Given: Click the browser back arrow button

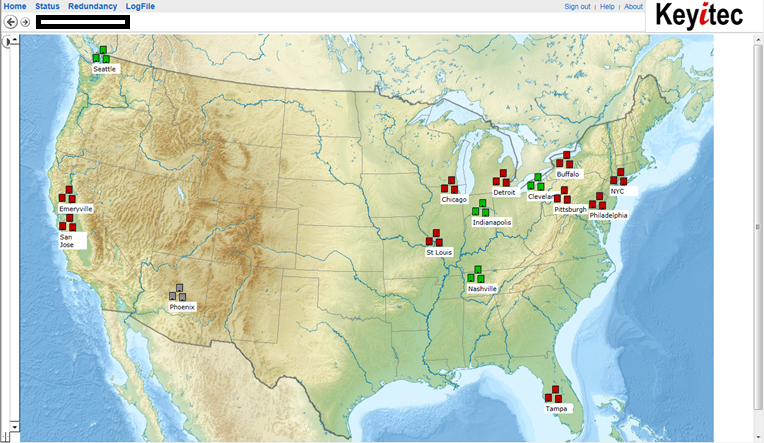Looking at the screenshot, I should (11, 22).
